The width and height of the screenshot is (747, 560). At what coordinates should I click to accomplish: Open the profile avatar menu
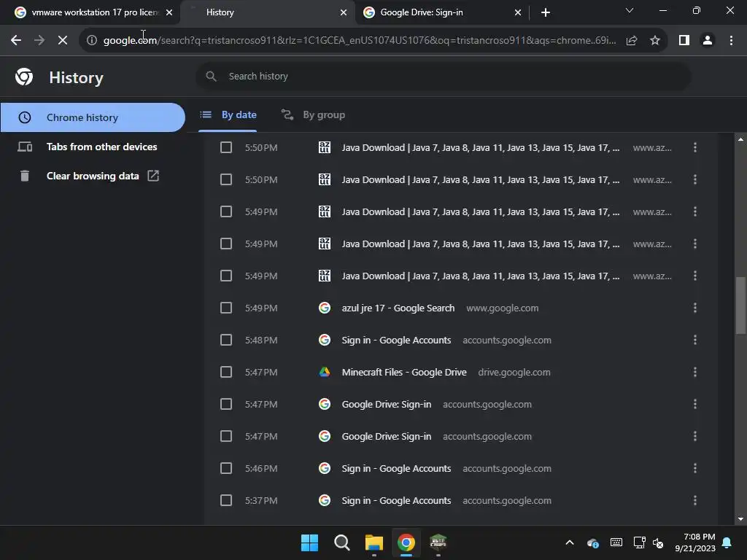708,41
